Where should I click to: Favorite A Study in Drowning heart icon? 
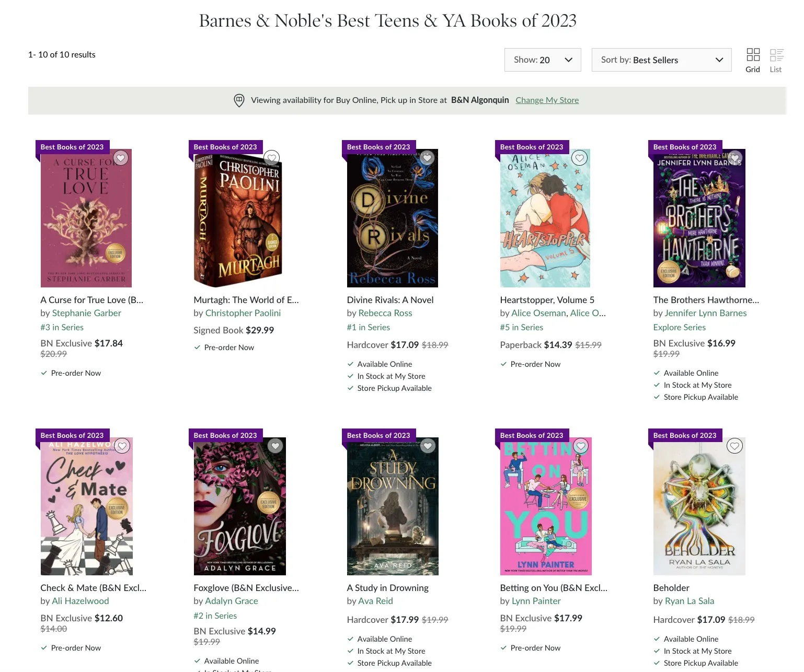pyautogui.click(x=428, y=446)
